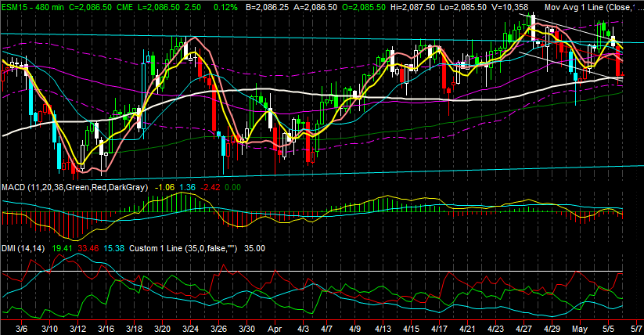This screenshot has width=644, height=335.
Task: Click the 4/15 date on time axis
Action: coord(411,329)
